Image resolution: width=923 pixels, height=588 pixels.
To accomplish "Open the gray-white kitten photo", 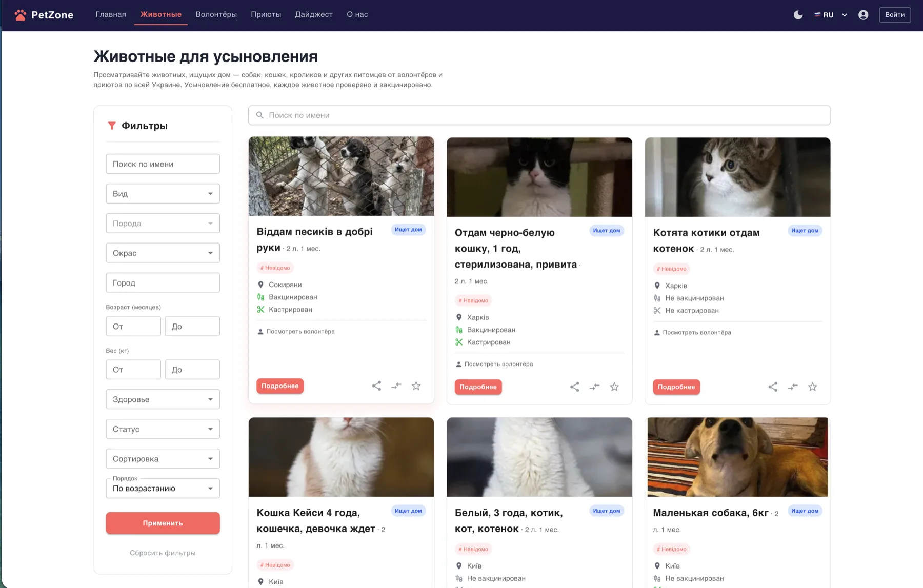I will [737, 177].
